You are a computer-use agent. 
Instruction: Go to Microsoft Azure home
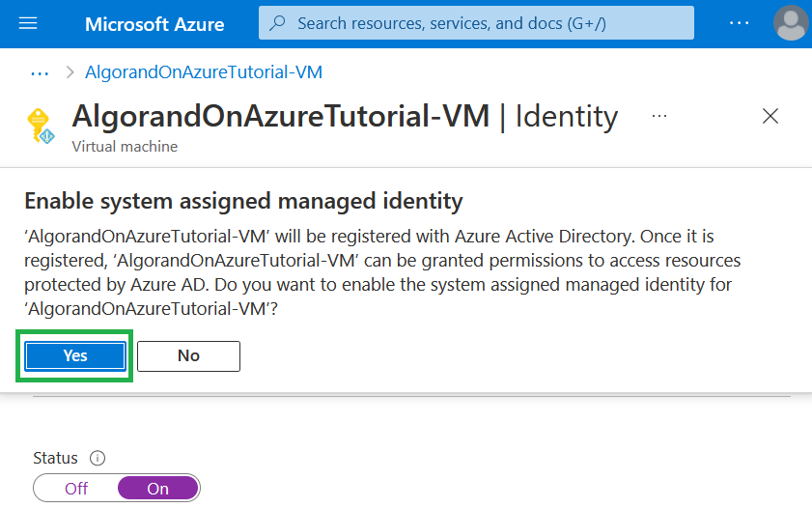[154, 23]
